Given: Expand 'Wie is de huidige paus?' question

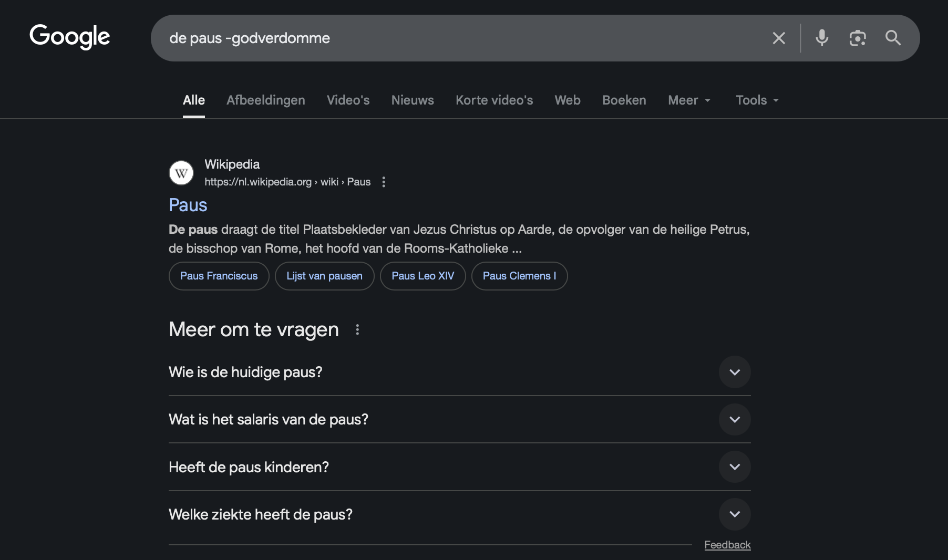Looking at the screenshot, I should tap(734, 372).
